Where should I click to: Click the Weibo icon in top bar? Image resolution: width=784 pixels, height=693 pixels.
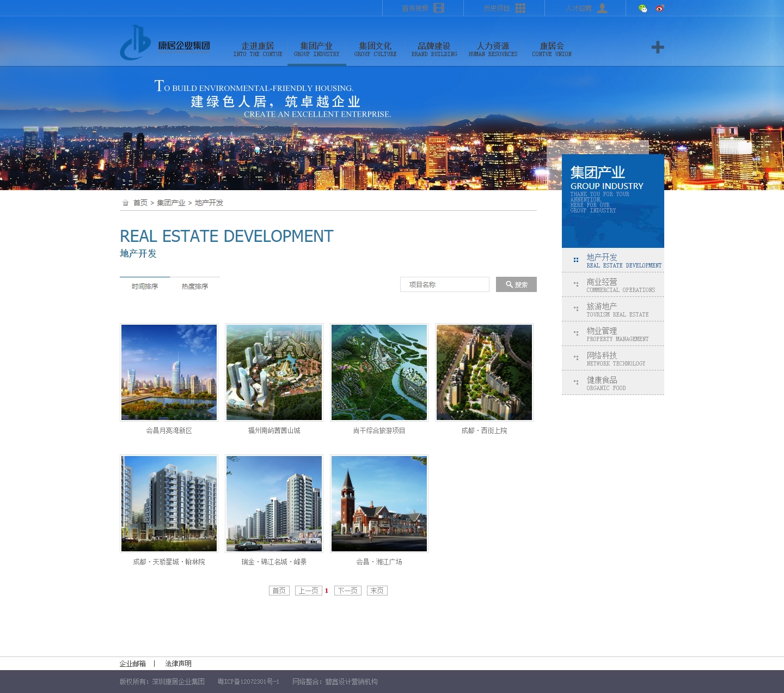(x=660, y=8)
